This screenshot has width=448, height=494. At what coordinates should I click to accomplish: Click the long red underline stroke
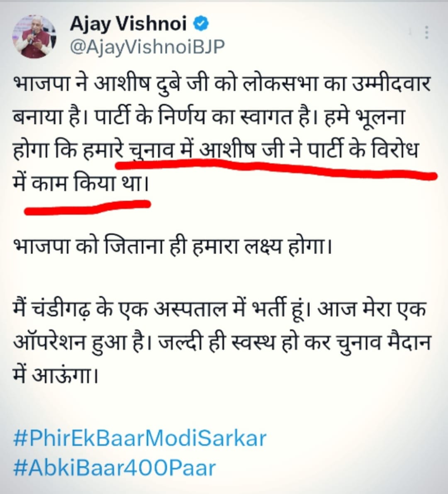point(276,168)
